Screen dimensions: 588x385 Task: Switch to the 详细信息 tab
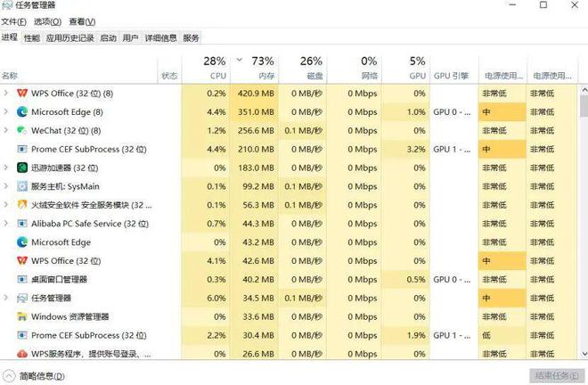(161, 38)
